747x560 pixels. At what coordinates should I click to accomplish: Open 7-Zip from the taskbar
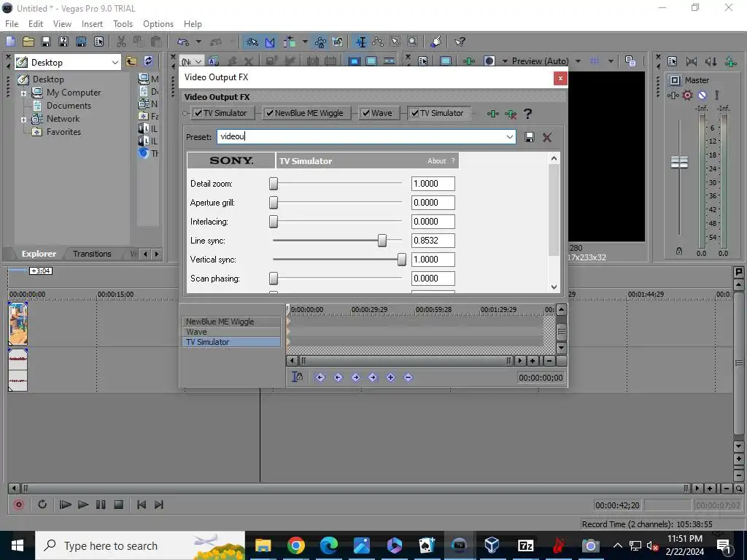coord(525,545)
